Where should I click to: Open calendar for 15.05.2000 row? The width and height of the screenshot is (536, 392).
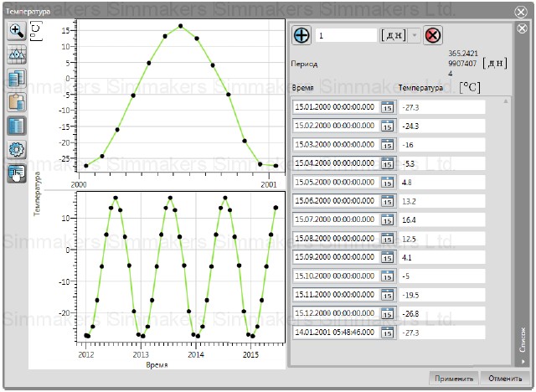coord(387,182)
